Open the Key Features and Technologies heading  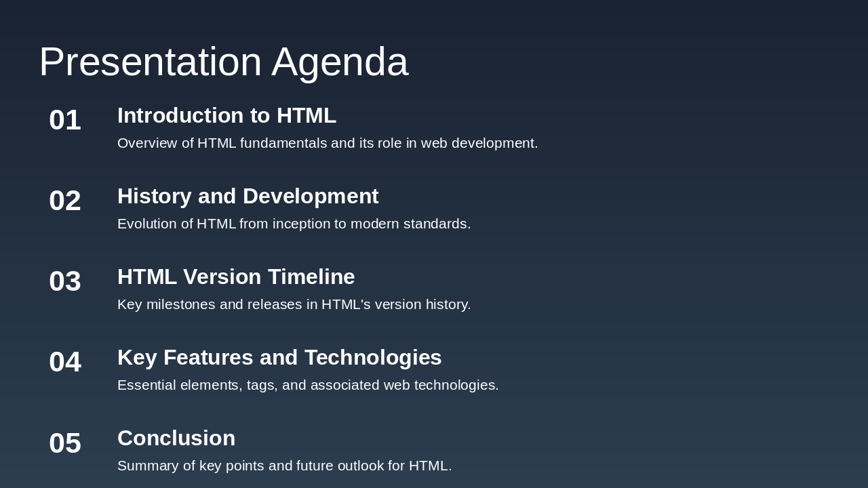click(x=279, y=357)
